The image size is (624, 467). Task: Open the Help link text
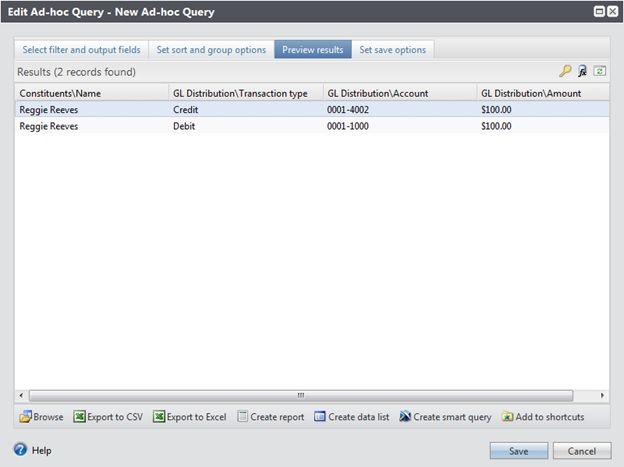[41, 450]
